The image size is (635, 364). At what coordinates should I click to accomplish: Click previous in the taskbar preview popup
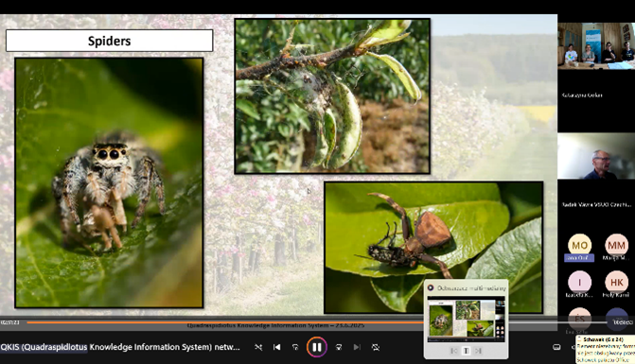click(x=454, y=351)
